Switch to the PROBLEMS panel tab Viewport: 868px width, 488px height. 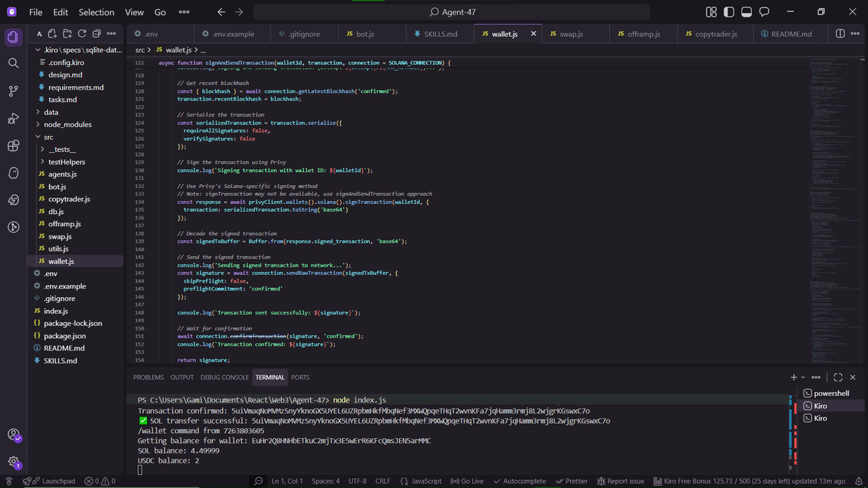tap(148, 377)
